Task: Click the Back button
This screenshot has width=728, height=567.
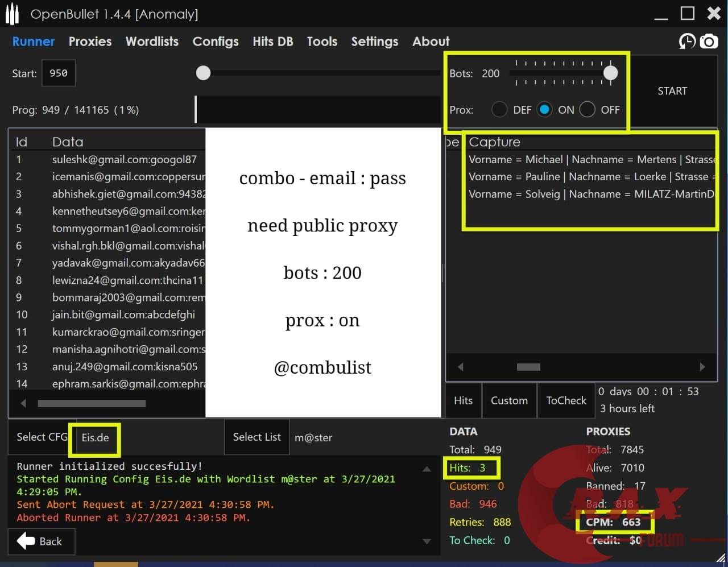Action: pyautogui.click(x=41, y=541)
